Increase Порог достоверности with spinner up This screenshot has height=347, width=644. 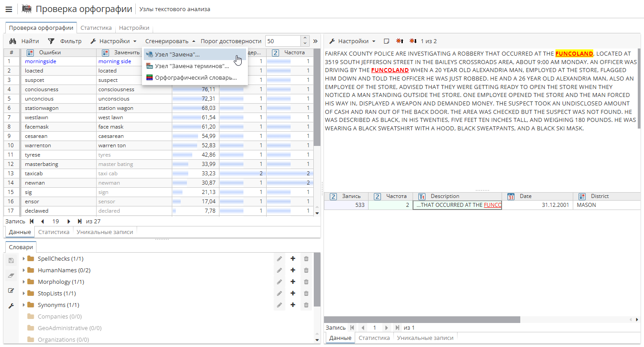tap(305, 39)
